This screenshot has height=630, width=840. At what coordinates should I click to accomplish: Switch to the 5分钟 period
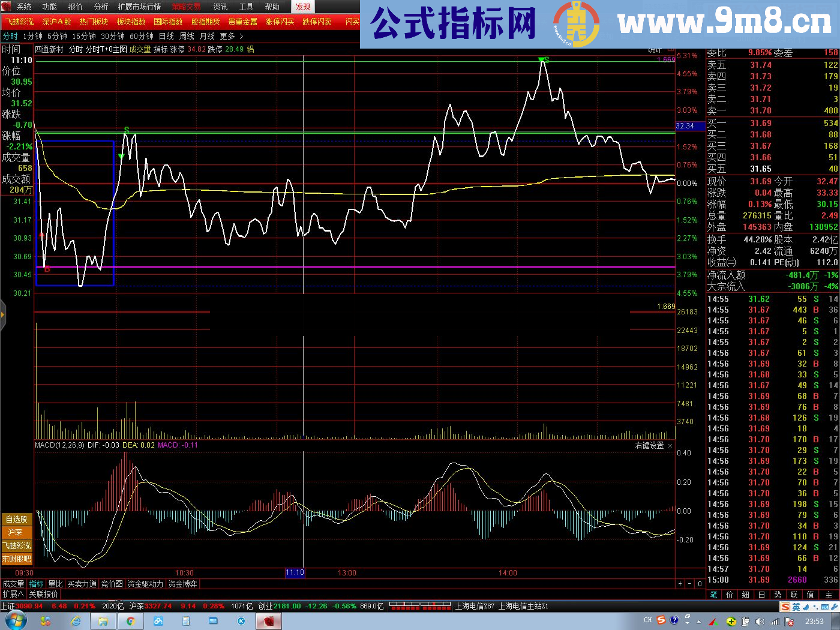(x=58, y=37)
